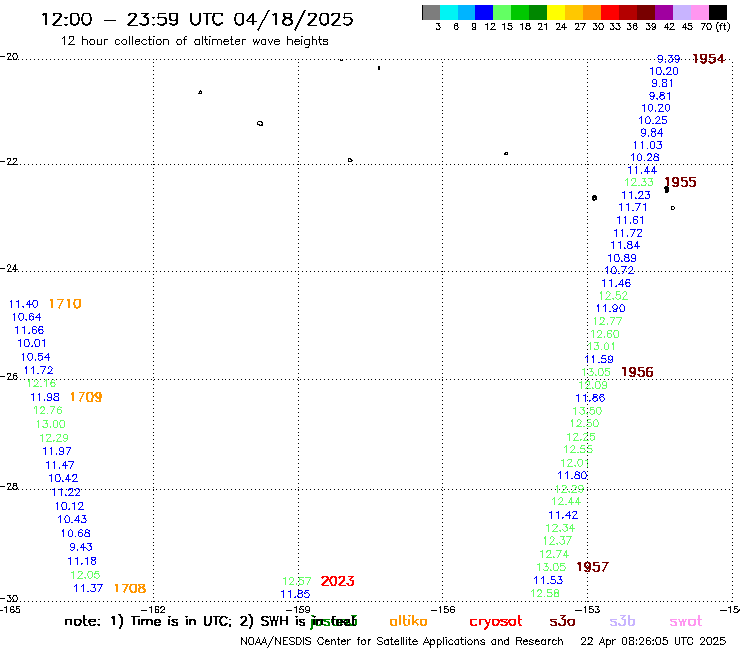Click the wave height value 9.43

point(81,547)
